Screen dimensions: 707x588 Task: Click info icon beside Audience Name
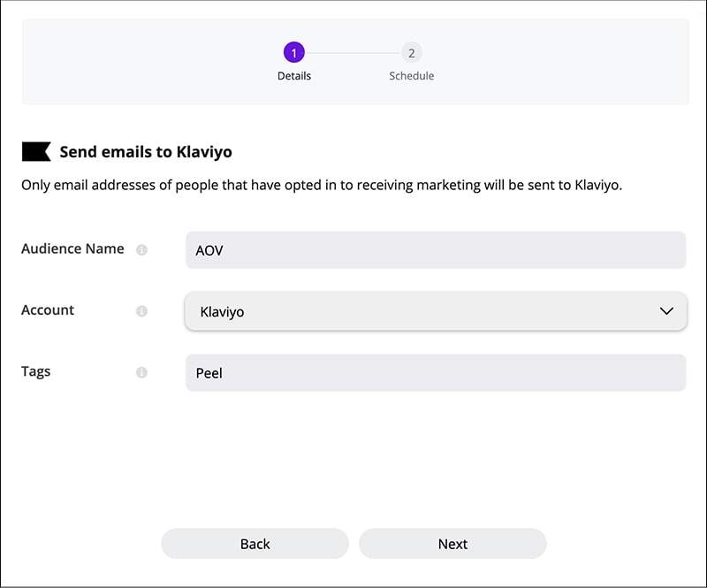pos(141,250)
